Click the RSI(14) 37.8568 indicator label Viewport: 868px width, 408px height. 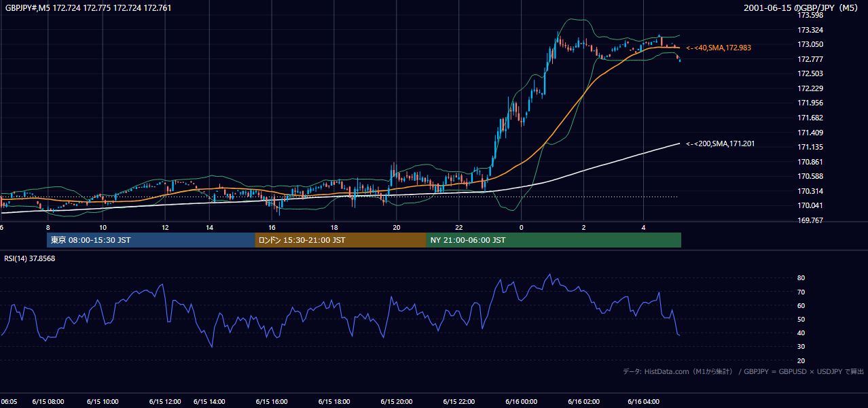[30, 258]
